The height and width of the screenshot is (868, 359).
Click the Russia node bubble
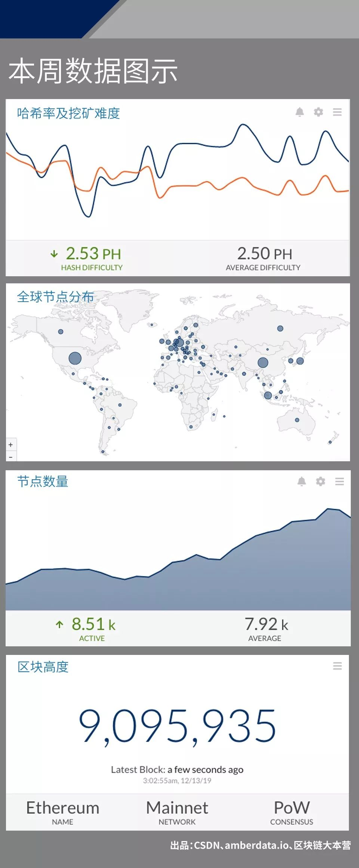click(x=280, y=329)
